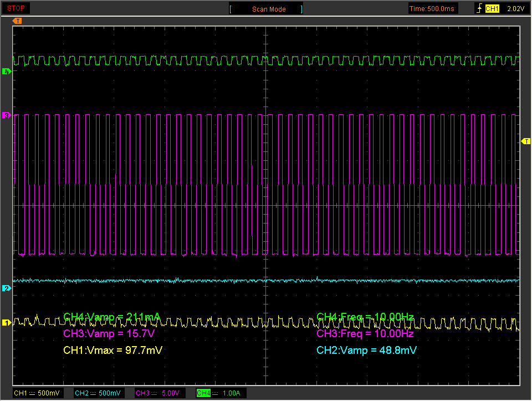Open the Scan Mode selector
Screen dimensions: 532x401
click(265, 8)
